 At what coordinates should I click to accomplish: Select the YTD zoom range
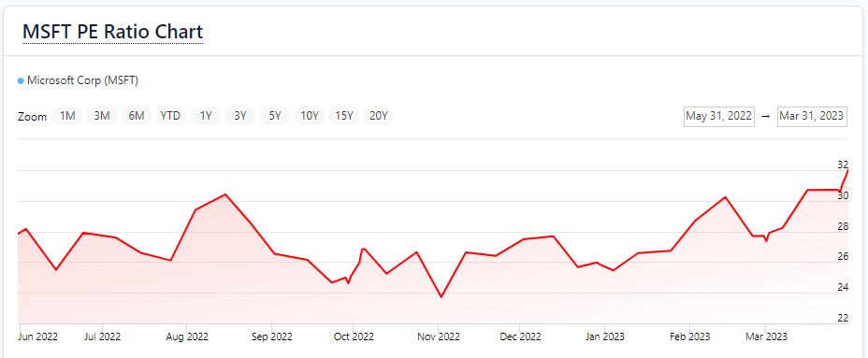pyautogui.click(x=170, y=116)
